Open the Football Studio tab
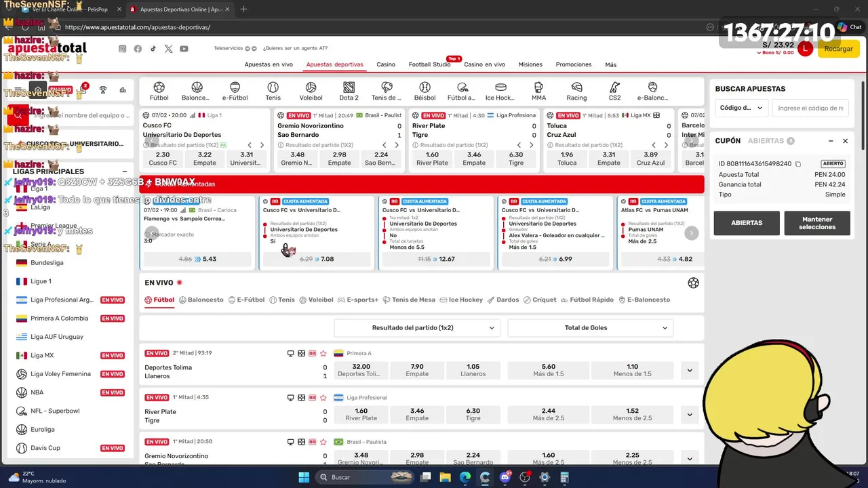The height and width of the screenshot is (488, 868). point(429,64)
